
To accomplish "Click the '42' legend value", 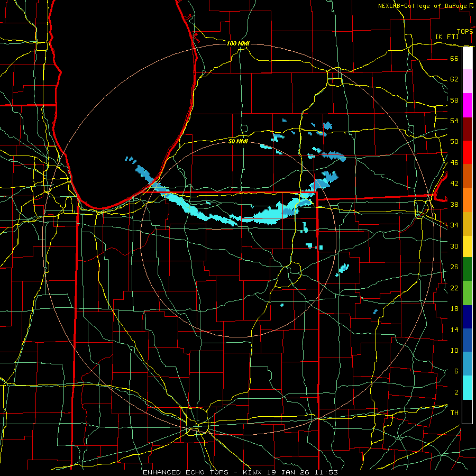I will click(454, 184).
